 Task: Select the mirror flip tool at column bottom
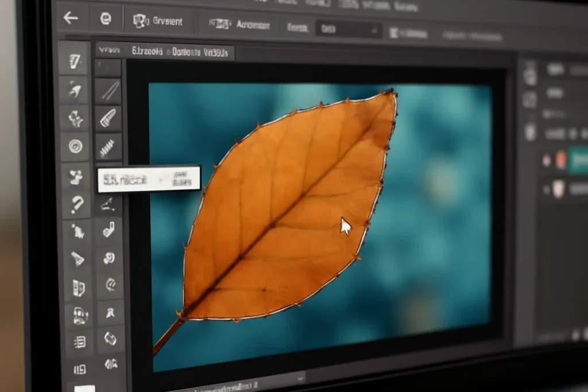(111, 363)
